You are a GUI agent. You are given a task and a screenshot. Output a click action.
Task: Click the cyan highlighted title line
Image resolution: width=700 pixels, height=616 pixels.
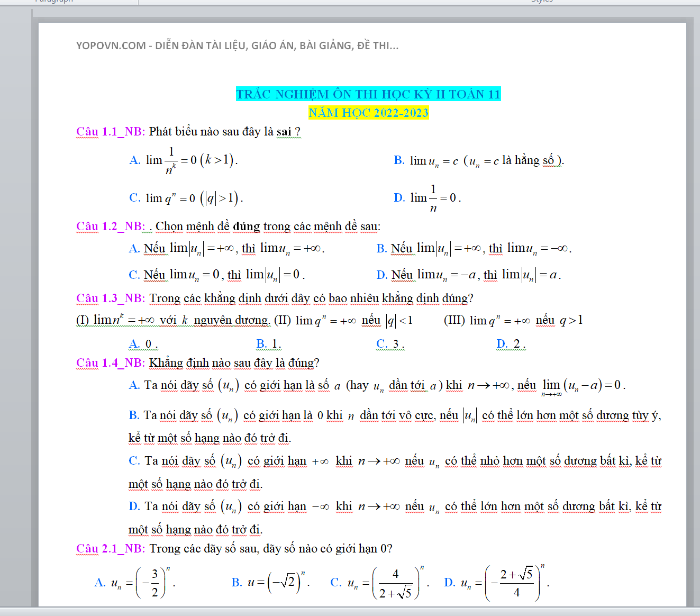coord(368,94)
